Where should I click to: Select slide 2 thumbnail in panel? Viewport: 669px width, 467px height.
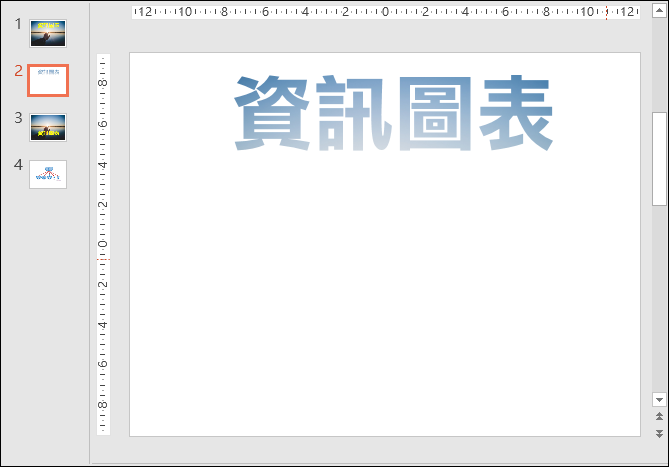coord(48,80)
